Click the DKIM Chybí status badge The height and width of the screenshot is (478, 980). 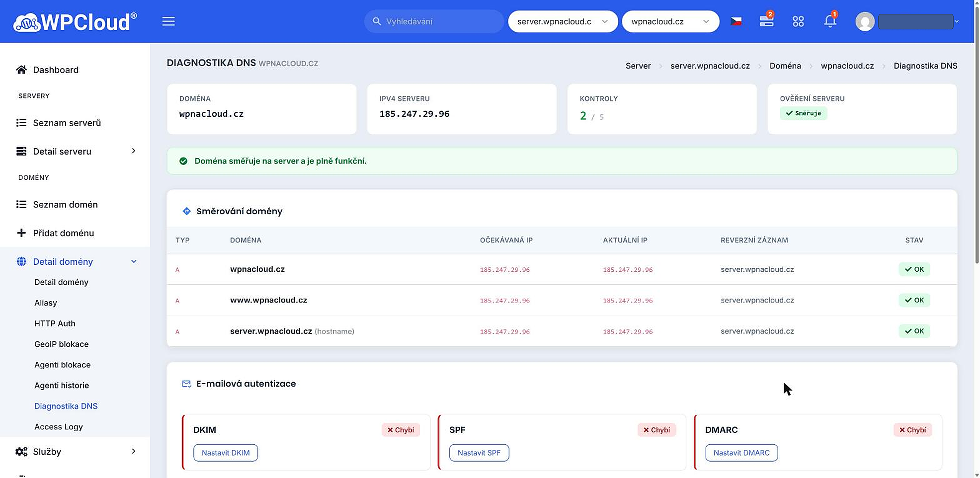click(x=400, y=430)
